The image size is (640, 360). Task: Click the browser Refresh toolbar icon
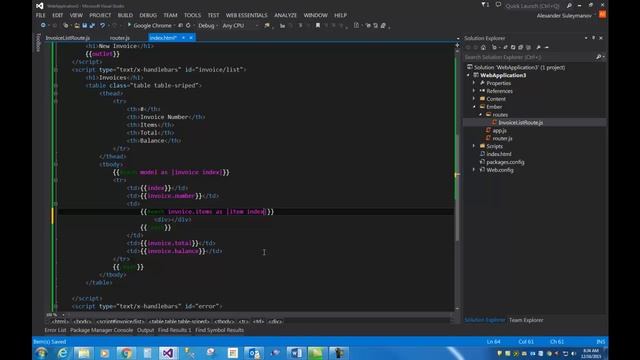pyautogui.click(x=188, y=25)
